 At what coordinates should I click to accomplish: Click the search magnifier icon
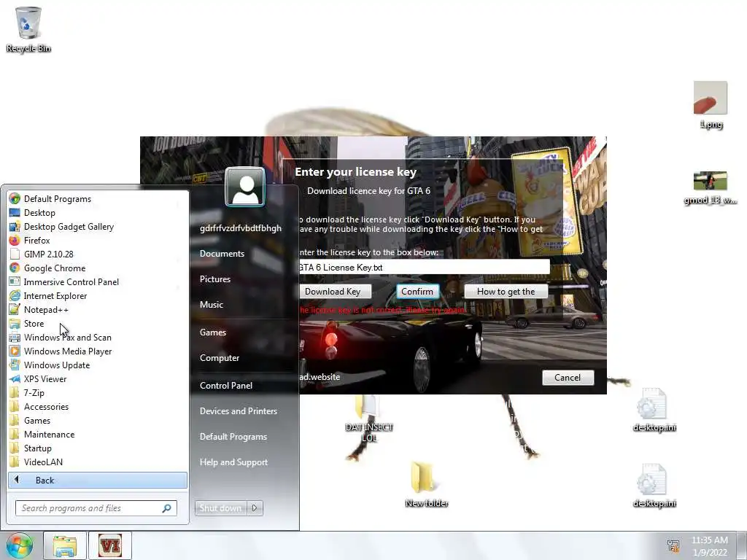click(x=167, y=508)
